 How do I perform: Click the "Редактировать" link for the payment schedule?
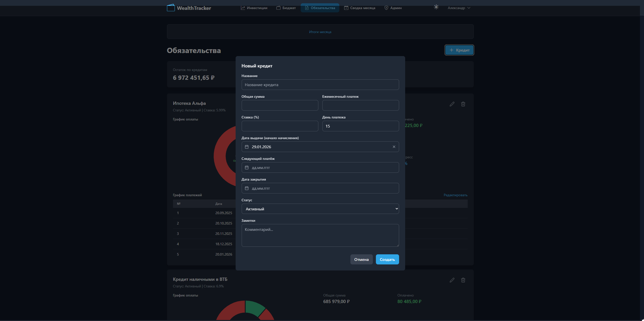click(455, 195)
